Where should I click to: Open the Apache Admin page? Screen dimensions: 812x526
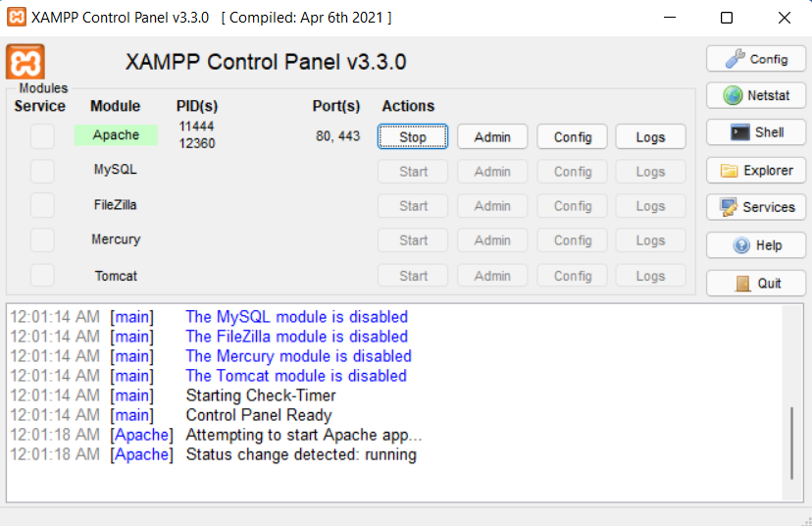pyautogui.click(x=492, y=136)
